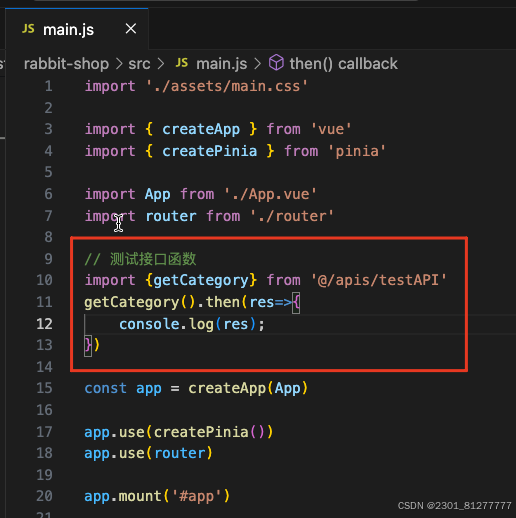Open src folder in breadcrumb

[139, 64]
